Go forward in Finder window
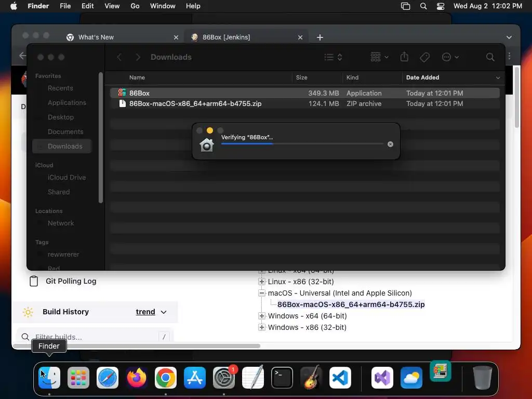This screenshot has height=399, width=532. click(138, 57)
